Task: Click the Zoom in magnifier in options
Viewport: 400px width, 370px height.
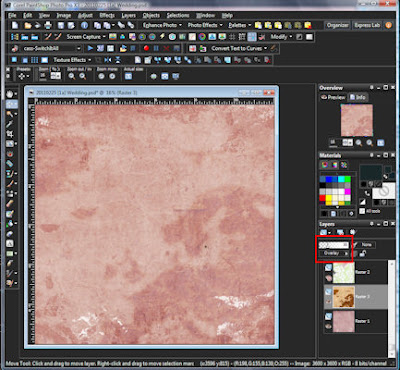Action: (x=82, y=76)
